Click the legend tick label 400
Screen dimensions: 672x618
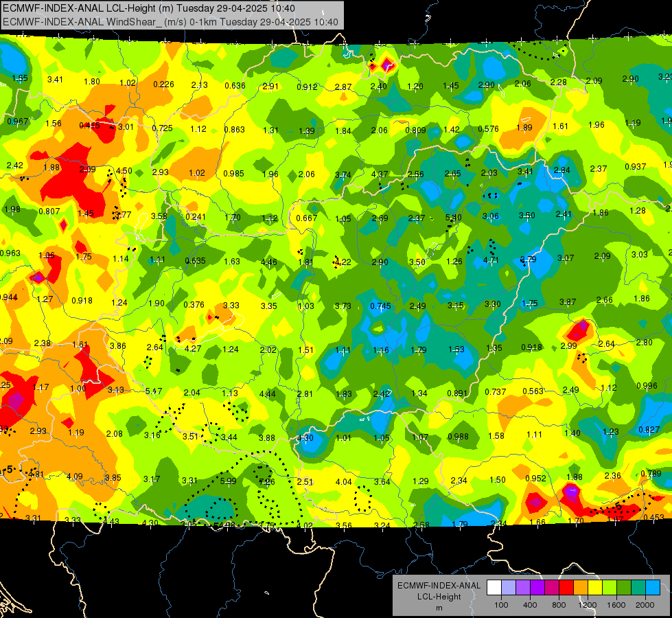pos(530,605)
